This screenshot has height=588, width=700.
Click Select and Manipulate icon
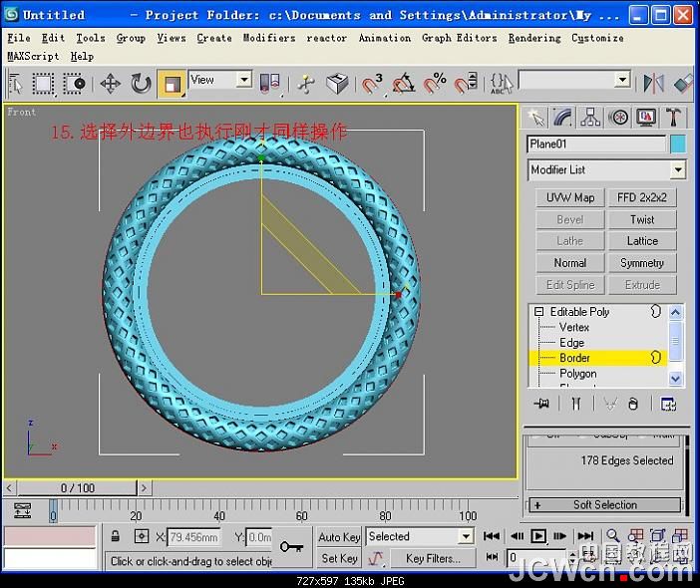(x=306, y=84)
